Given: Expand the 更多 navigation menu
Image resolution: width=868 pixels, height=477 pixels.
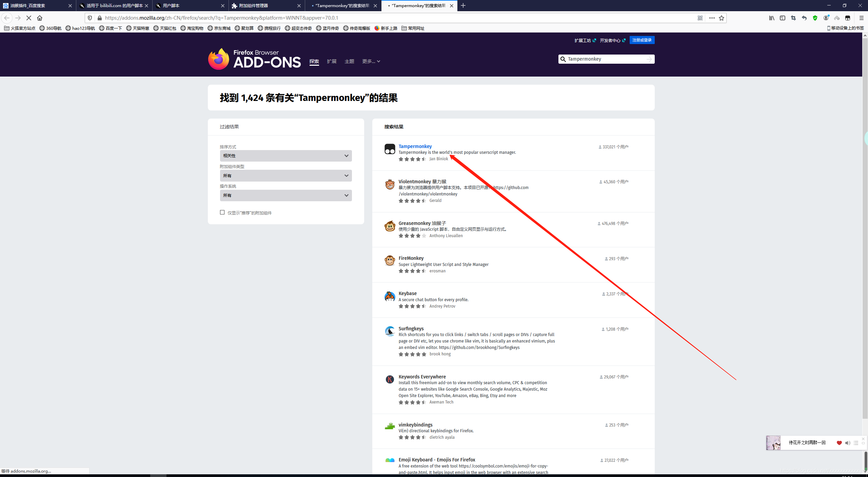Looking at the screenshot, I should point(371,61).
